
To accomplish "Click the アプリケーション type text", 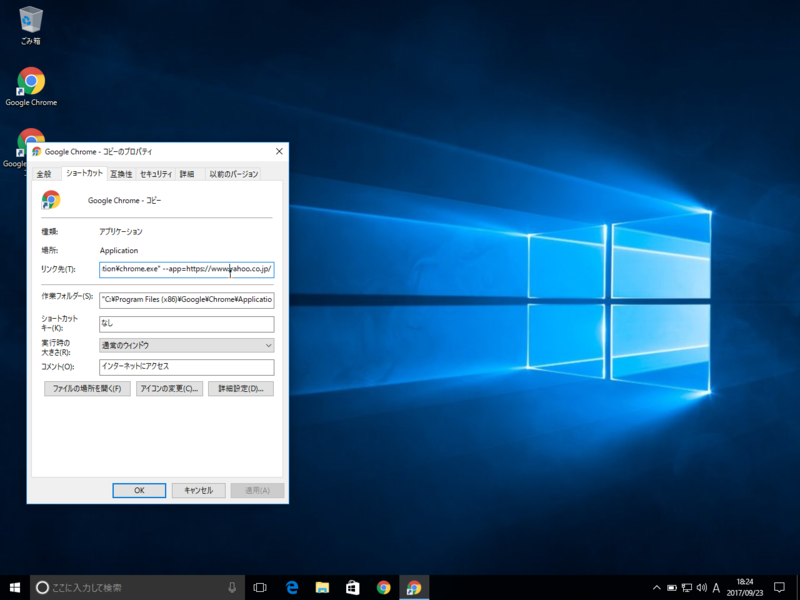I will coord(121,232).
